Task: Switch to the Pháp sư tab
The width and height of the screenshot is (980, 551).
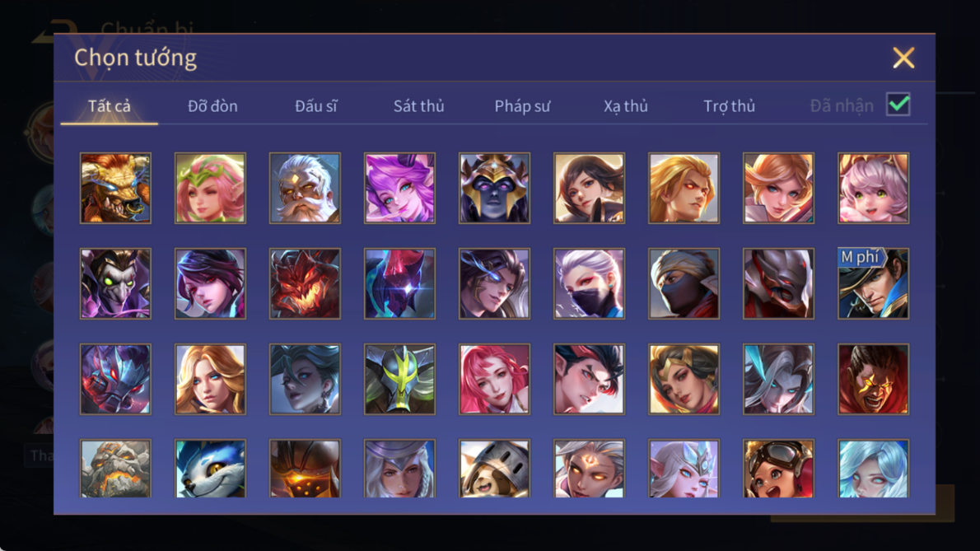Action: [x=522, y=106]
